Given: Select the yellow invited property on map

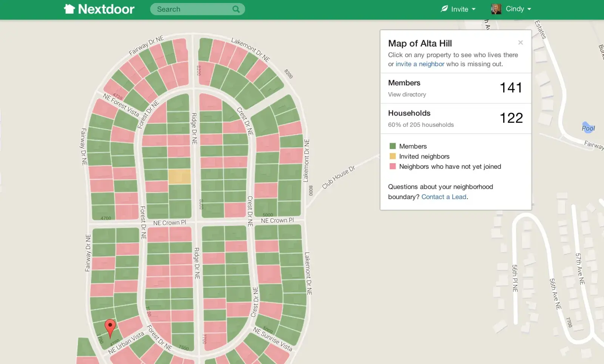Looking at the screenshot, I should pos(179,176).
